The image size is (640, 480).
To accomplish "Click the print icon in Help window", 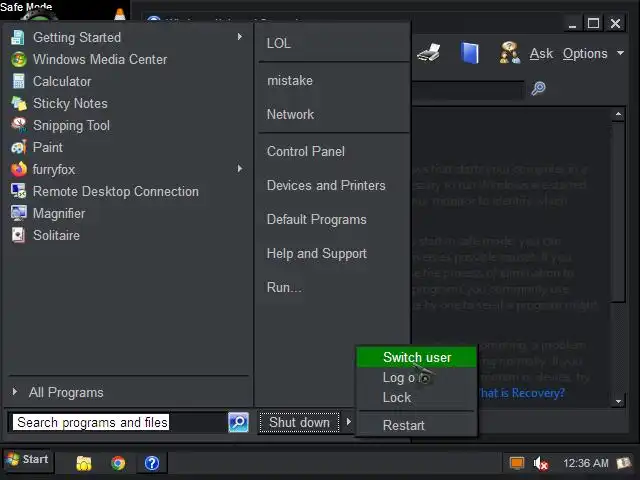I will [x=429, y=53].
